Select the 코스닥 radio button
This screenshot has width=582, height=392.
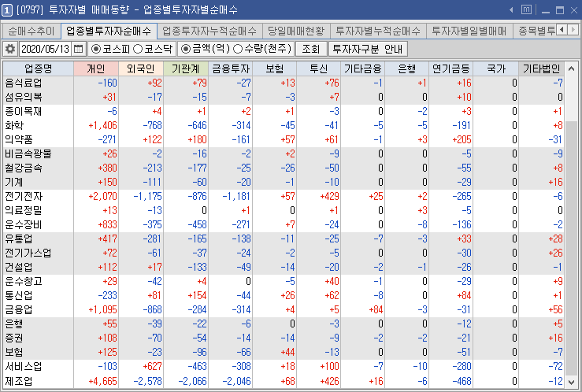click(138, 49)
